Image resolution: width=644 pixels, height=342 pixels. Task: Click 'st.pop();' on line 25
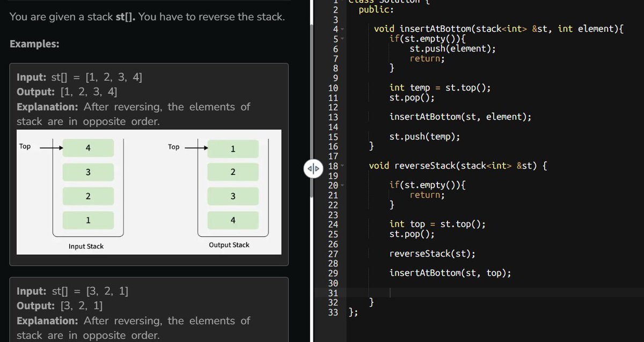tap(412, 234)
